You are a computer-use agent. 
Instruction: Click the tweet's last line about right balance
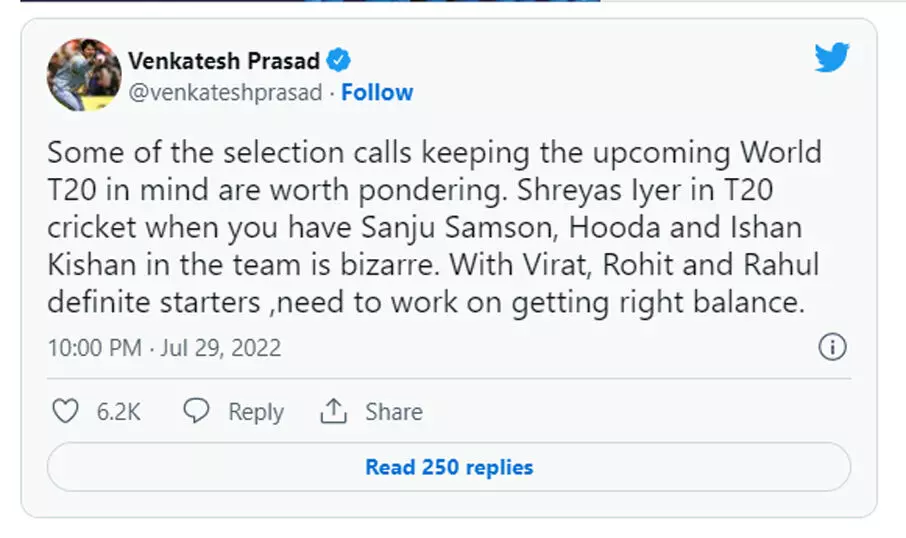pyautogui.click(x=425, y=303)
